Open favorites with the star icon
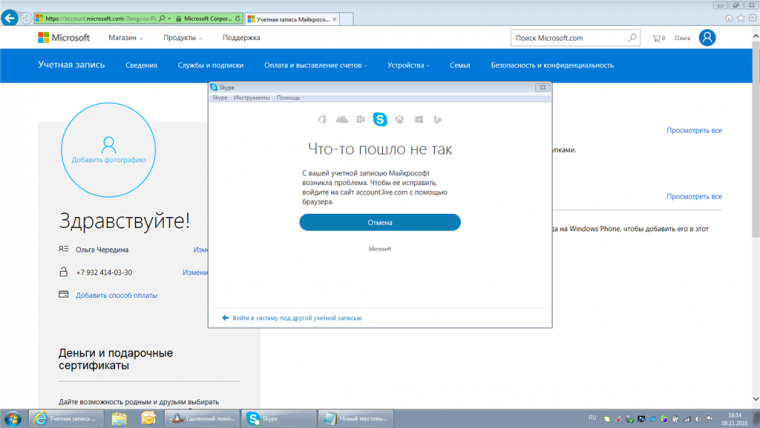 point(741,18)
